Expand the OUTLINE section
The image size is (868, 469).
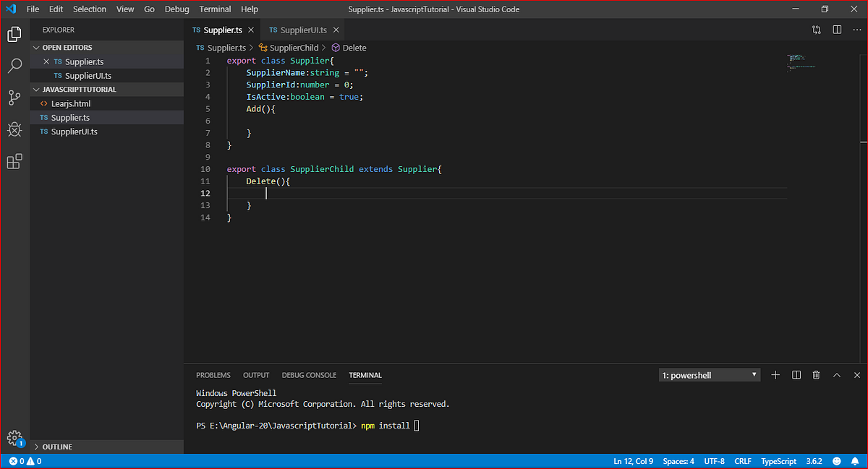click(x=57, y=447)
